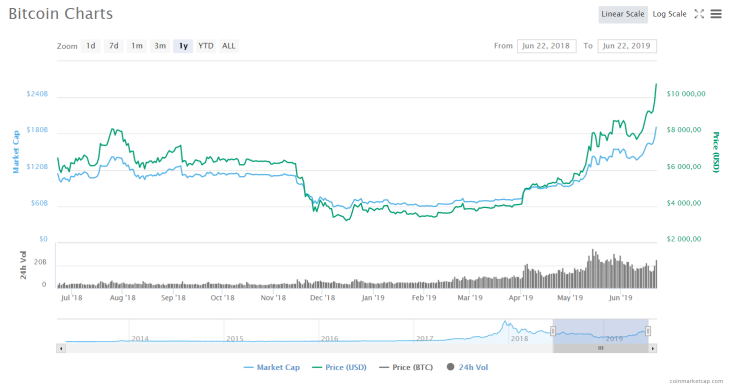Toggle Price (USD) series in legend

[x=339, y=367]
